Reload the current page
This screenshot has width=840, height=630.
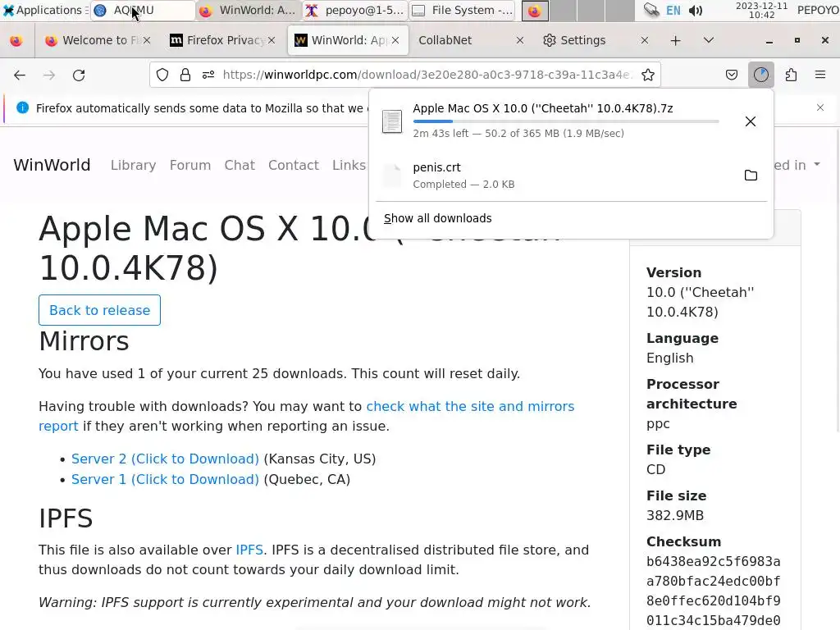79,75
